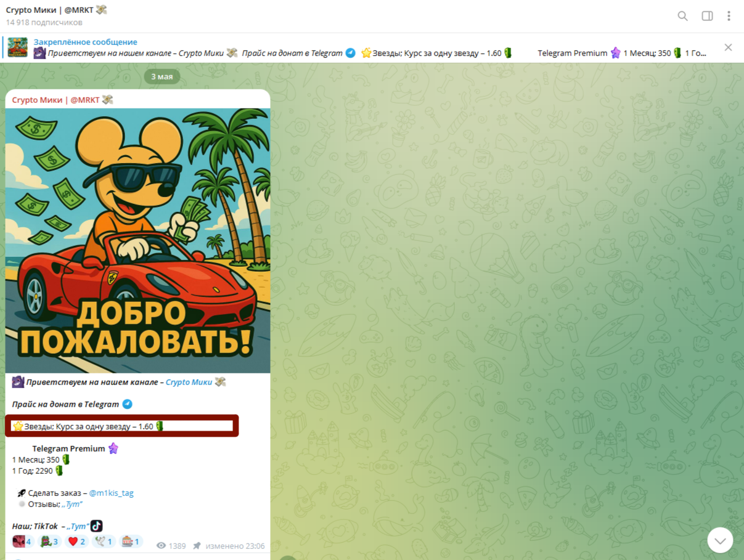The width and height of the screenshot is (744, 560).
Task: Click the eye views icon showing 1389
Action: [161, 546]
